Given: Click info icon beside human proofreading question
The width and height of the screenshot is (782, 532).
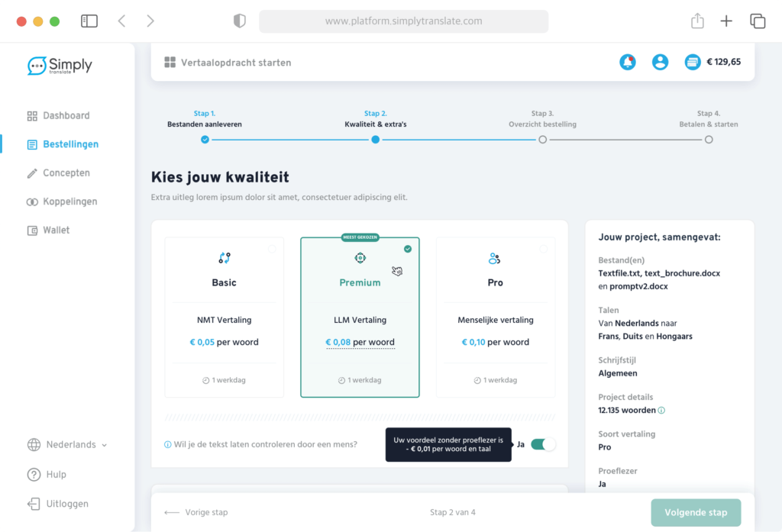Looking at the screenshot, I should tap(168, 444).
